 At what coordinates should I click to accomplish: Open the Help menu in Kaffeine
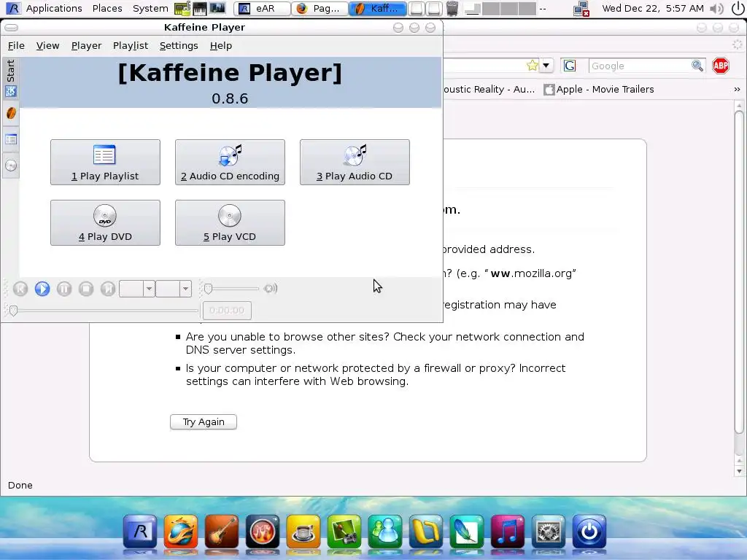point(221,46)
